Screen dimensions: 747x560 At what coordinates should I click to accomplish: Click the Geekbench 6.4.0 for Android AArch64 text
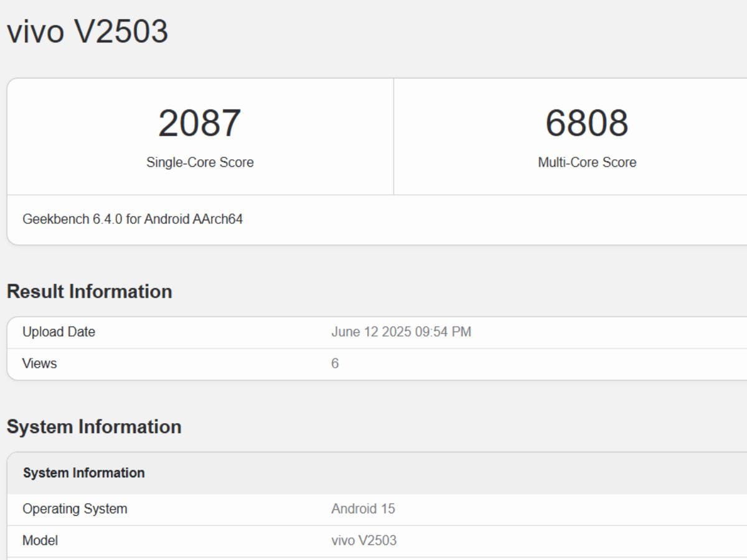(x=133, y=219)
